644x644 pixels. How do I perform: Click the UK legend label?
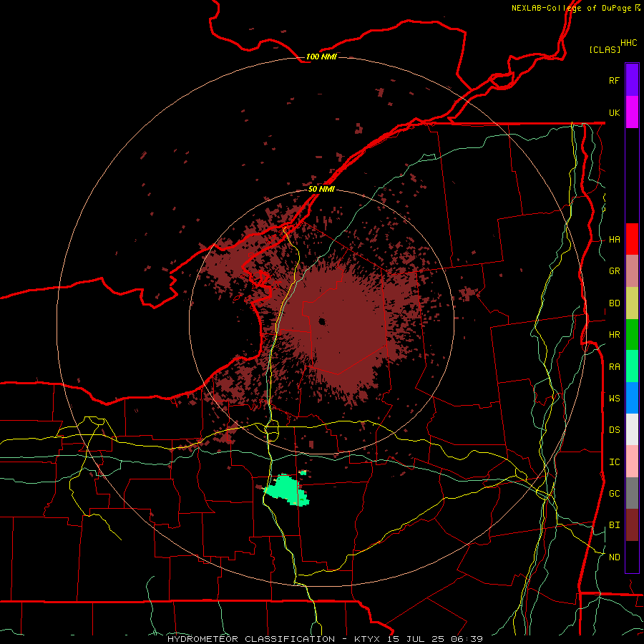tap(614, 112)
